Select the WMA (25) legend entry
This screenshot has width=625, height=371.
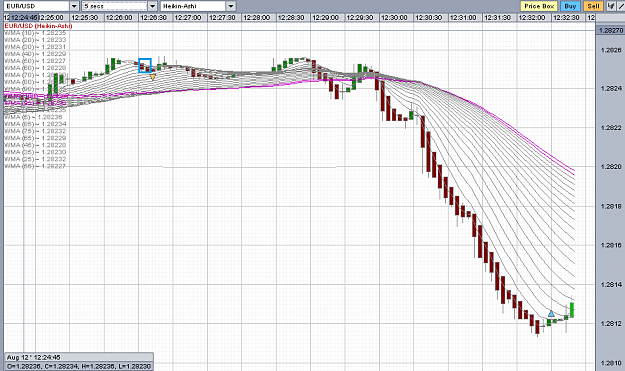(35, 159)
